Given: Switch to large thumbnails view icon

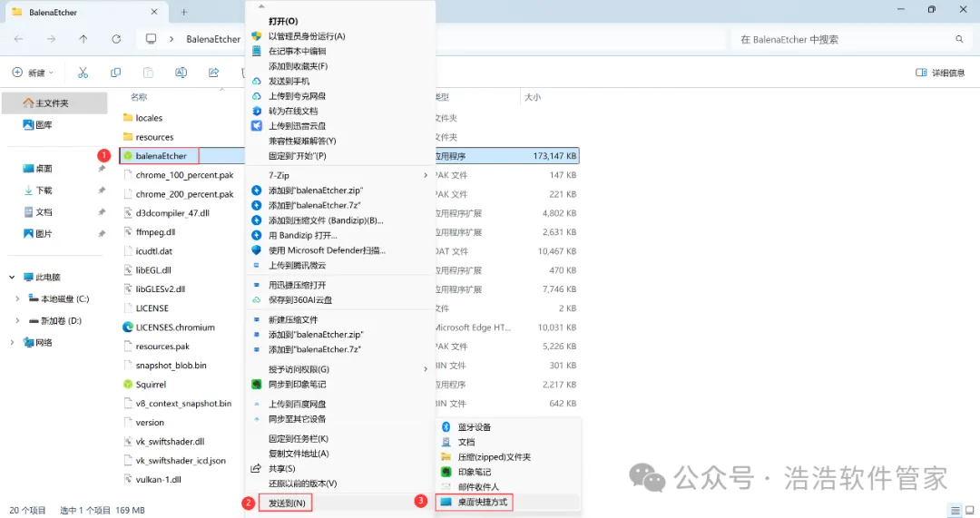Looking at the screenshot, I should point(969,511).
